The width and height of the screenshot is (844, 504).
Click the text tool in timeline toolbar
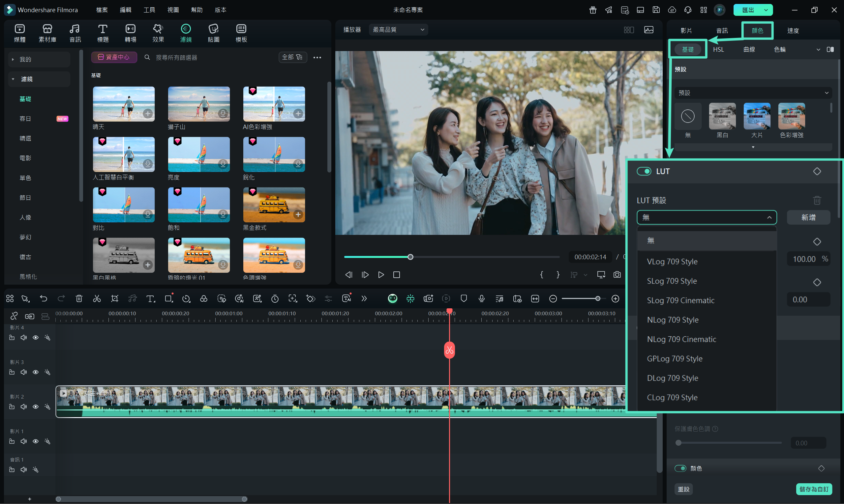pos(150,298)
